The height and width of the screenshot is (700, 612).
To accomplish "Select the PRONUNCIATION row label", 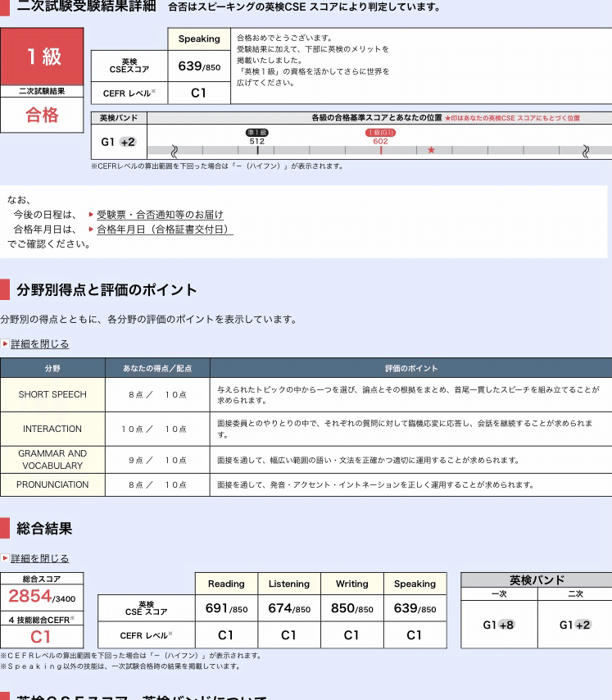I will [x=52, y=484].
